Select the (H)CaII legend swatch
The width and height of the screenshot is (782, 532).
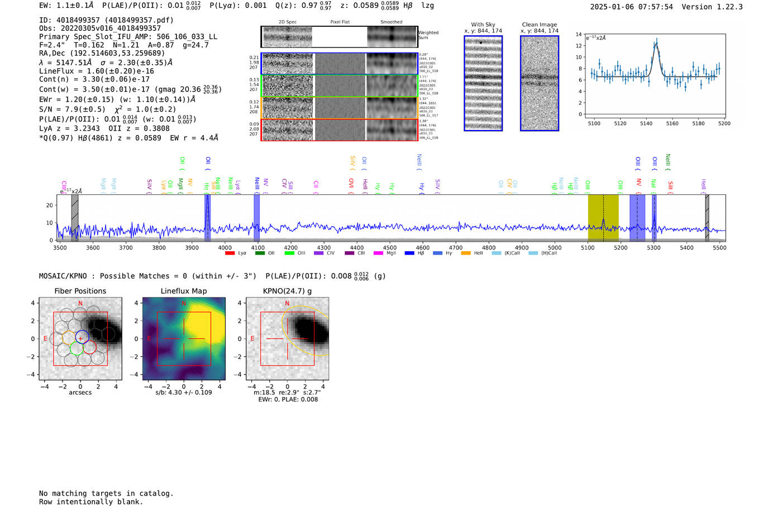pos(533,253)
